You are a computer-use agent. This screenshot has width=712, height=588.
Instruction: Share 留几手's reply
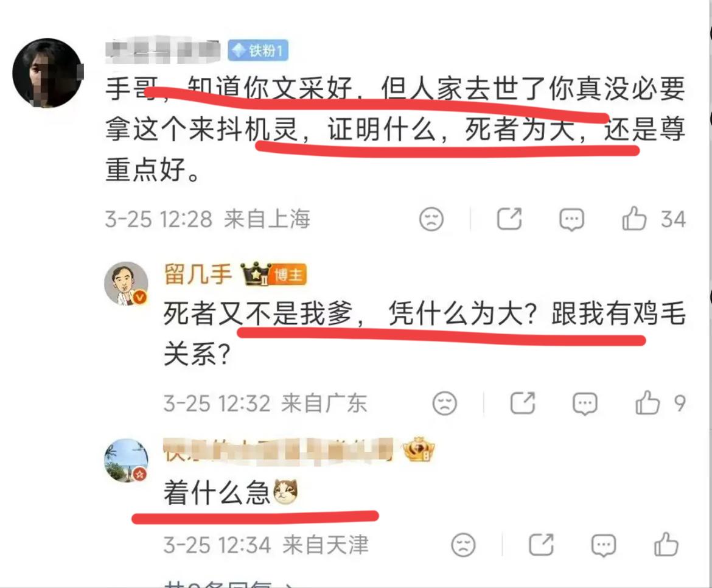523,403
